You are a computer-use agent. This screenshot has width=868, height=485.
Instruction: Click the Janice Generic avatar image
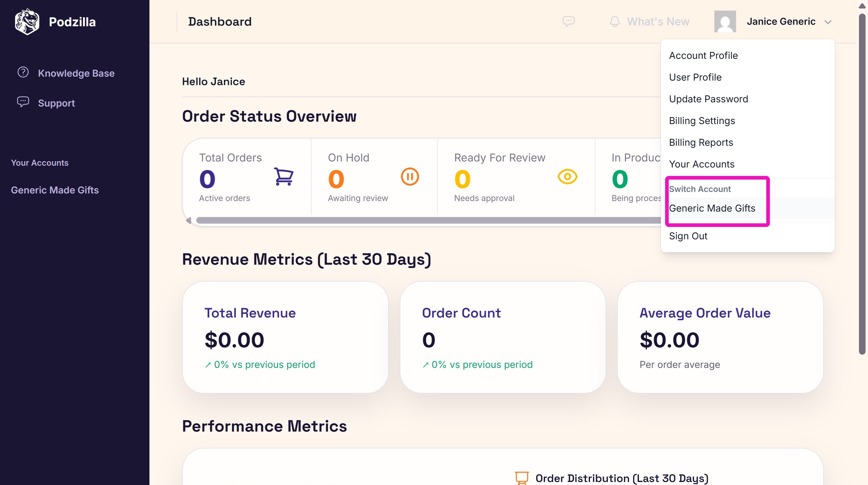tap(725, 21)
